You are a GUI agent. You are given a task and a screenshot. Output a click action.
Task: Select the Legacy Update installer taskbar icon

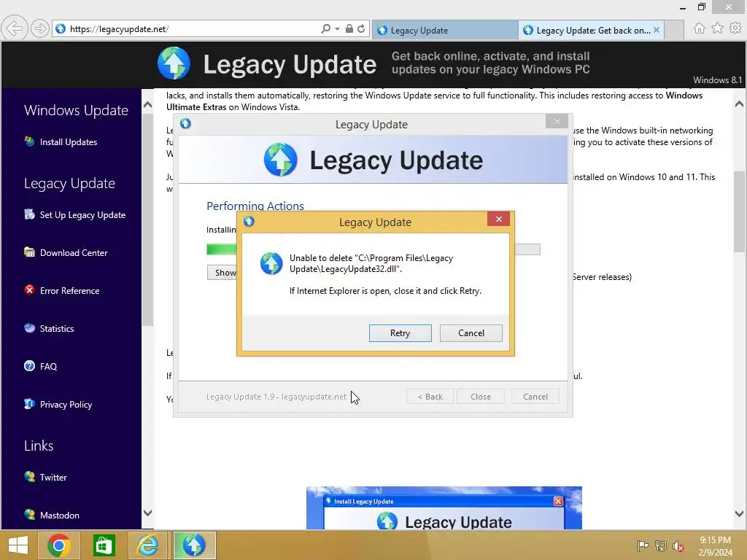tap(194, 545)
